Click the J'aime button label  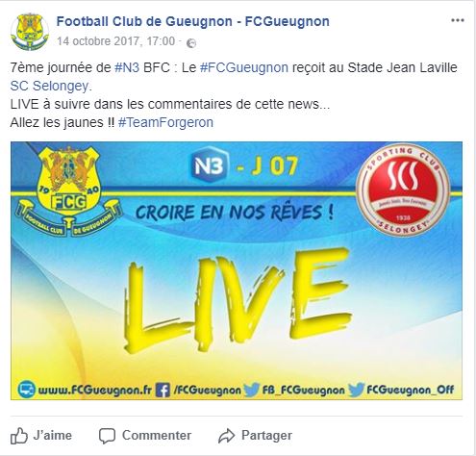[53, 436]
